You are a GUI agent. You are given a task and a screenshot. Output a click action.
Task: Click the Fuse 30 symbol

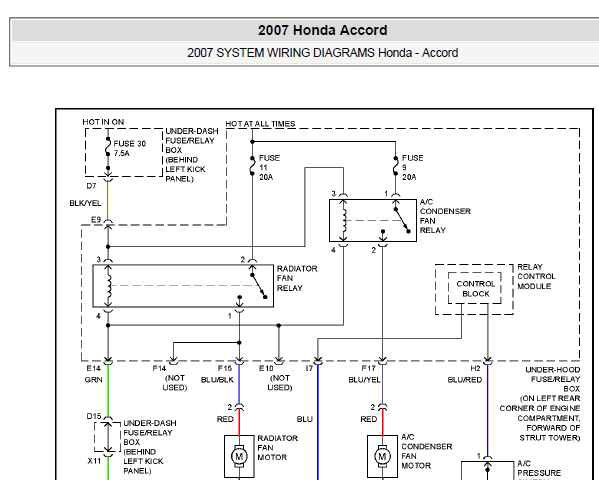(x=108, y=147)
